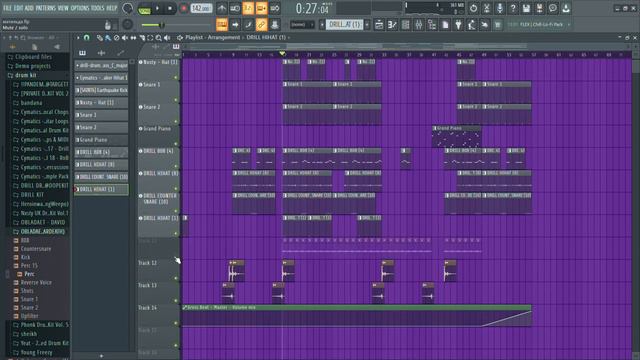Open the Piano roll view icon

pyautogui.click(x=392, y=25)
